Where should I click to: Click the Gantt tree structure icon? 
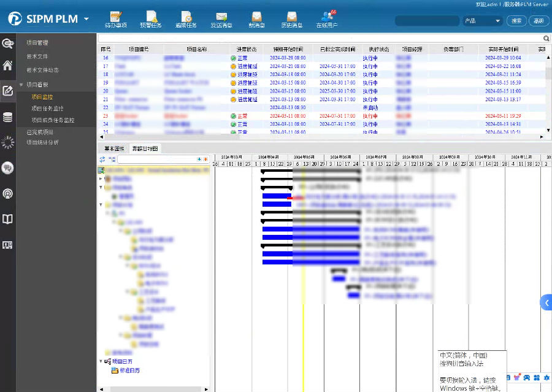(112, 159)
